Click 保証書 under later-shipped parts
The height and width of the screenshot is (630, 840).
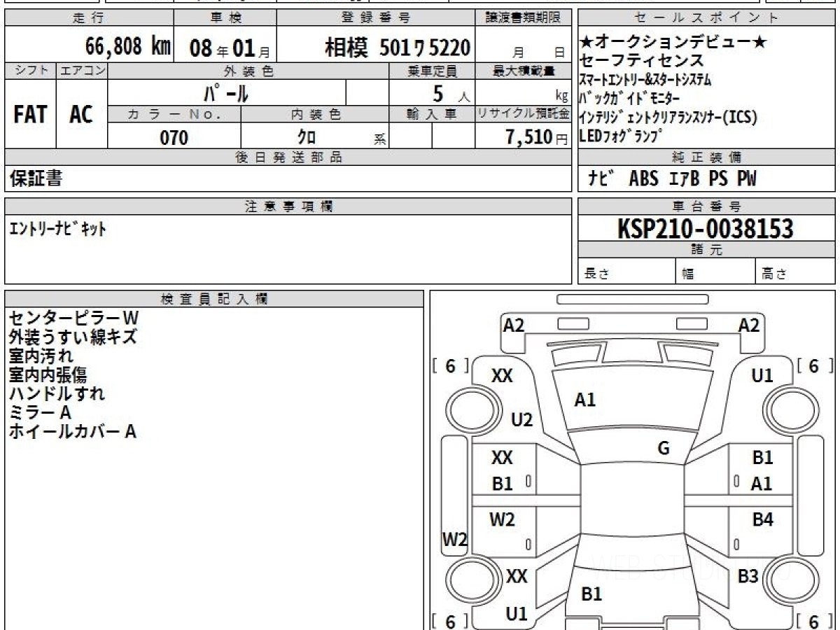[36, 178]
